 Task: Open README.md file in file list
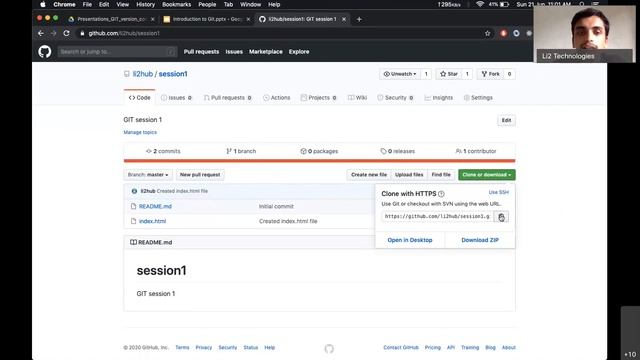155,207
